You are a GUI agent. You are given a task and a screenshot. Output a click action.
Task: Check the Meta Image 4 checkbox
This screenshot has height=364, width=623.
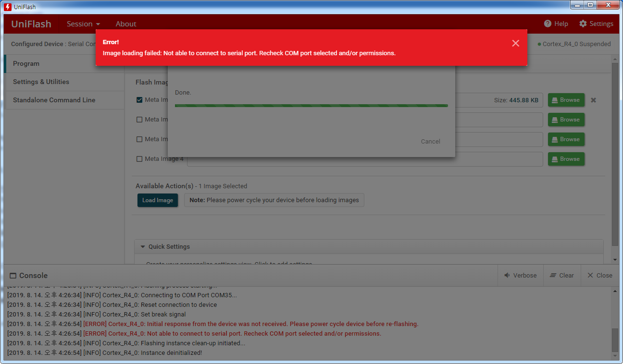click(139, 159)
